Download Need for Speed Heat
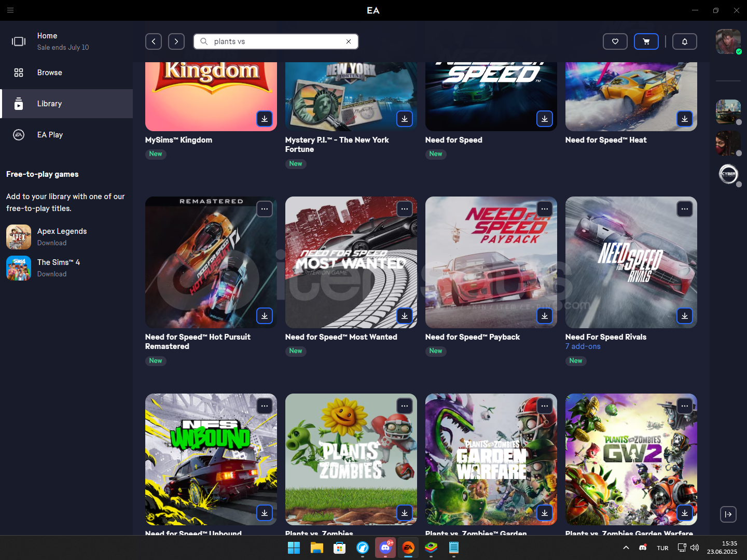The image size is (747, 560). click(685, 119)
